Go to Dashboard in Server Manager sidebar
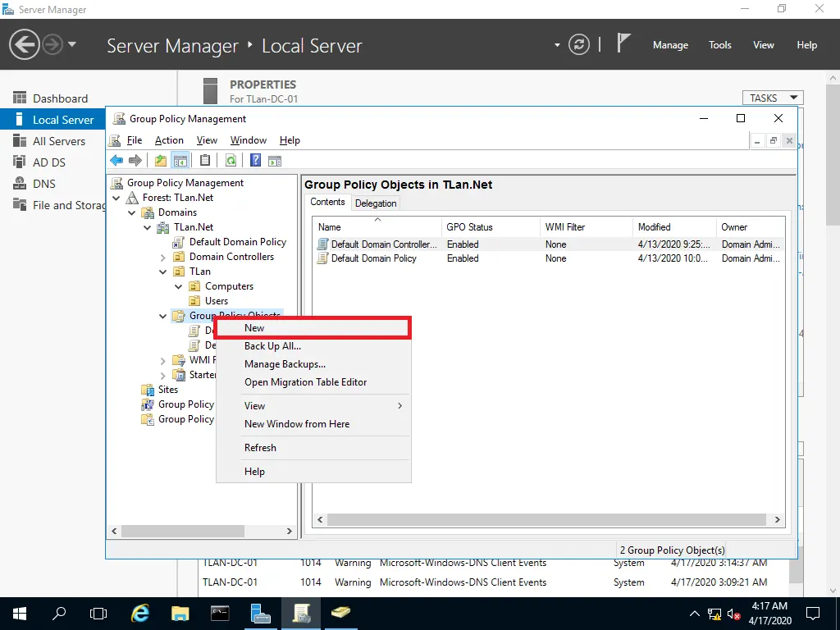840x630 pixels. click(x=60, y=98)
